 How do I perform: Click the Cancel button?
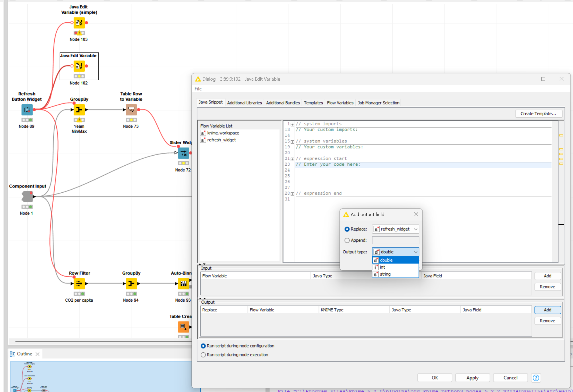coord(510,378)
